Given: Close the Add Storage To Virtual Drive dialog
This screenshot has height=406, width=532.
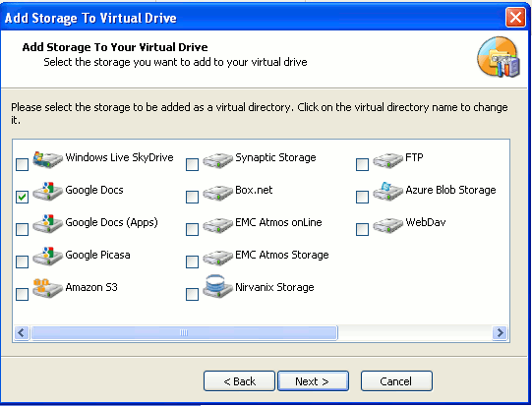Looking at the screenshot, I should (x=515, y=18).
